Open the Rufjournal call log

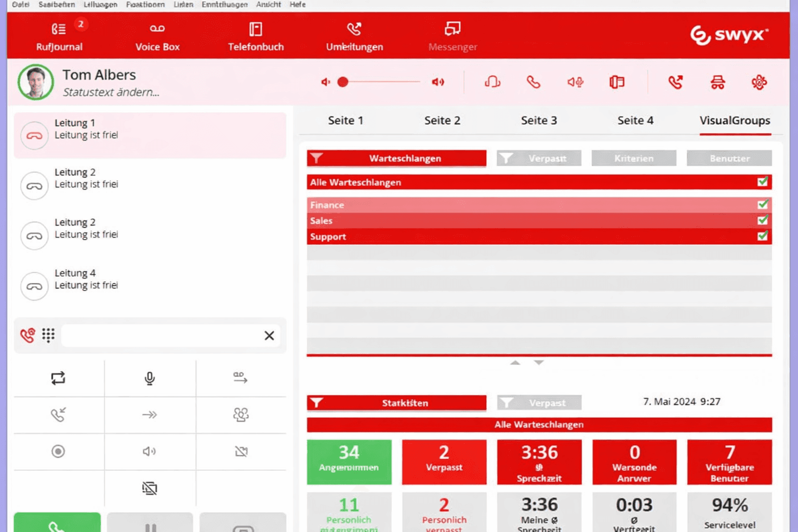[x=59, y=36]
